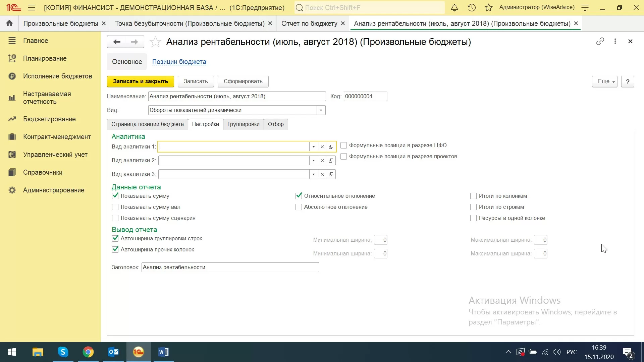Viewport: 644px width, 362px height.
Task: Clear the Вид аналитики 2 field
Action: coord(322,161)
